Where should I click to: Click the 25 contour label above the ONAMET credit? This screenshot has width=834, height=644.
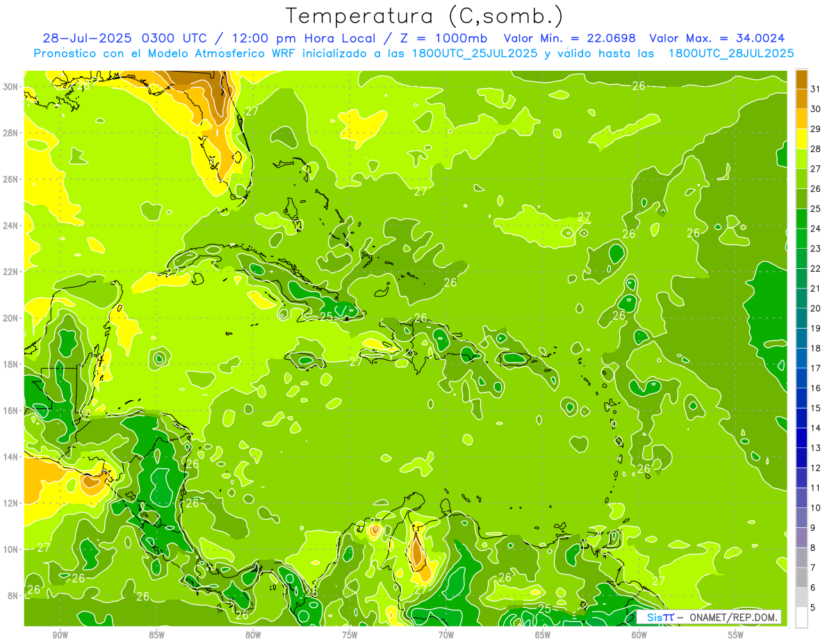coord(545,609)
